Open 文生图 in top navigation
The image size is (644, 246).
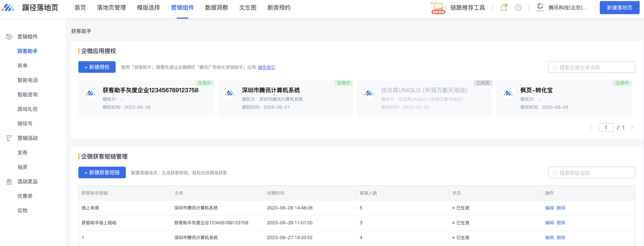click(248, 8)
